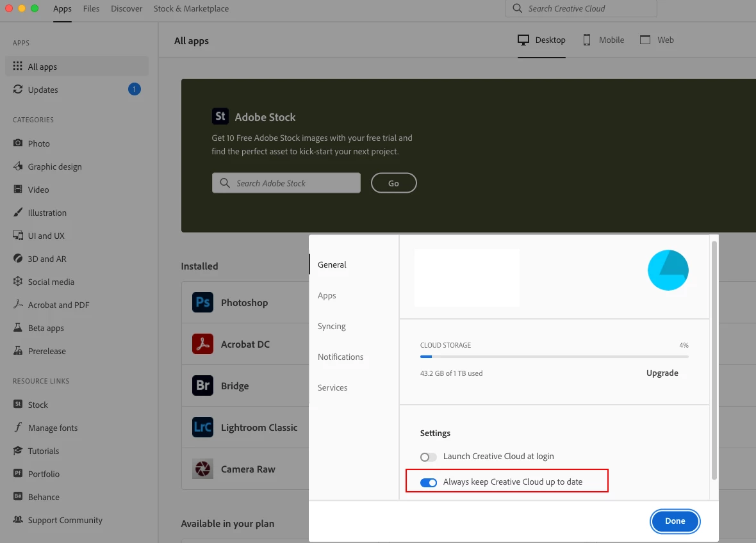Open Notifications preferences section

[x=340, y=357]
